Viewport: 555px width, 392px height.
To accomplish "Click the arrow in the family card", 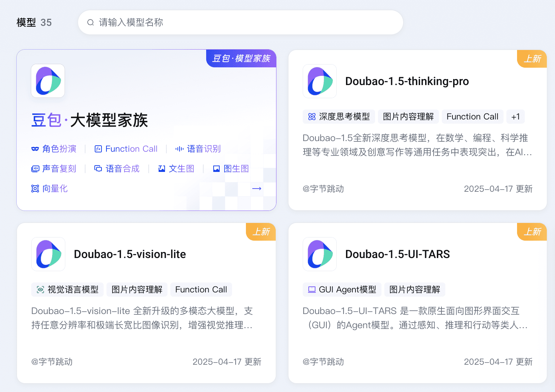I will point(257,189).
